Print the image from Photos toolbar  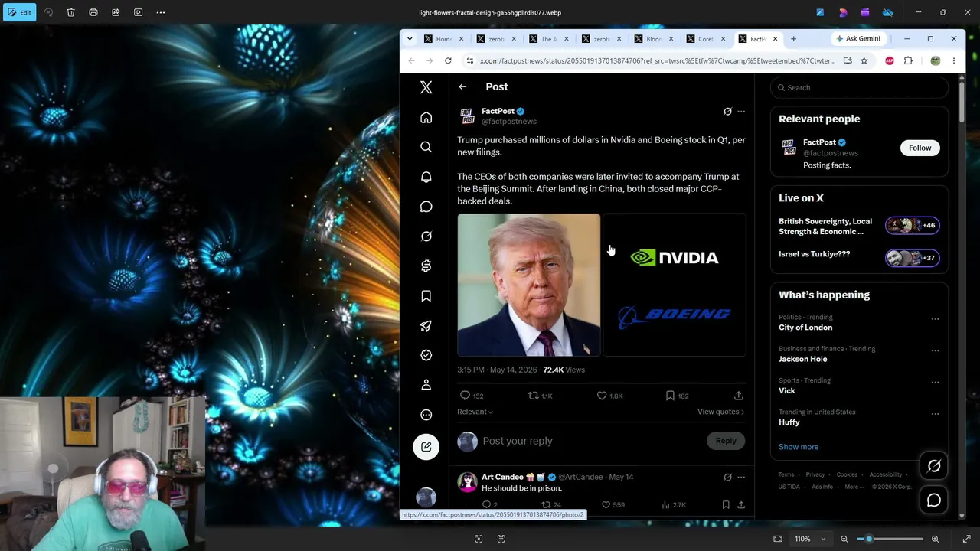(x=93, y=12)
